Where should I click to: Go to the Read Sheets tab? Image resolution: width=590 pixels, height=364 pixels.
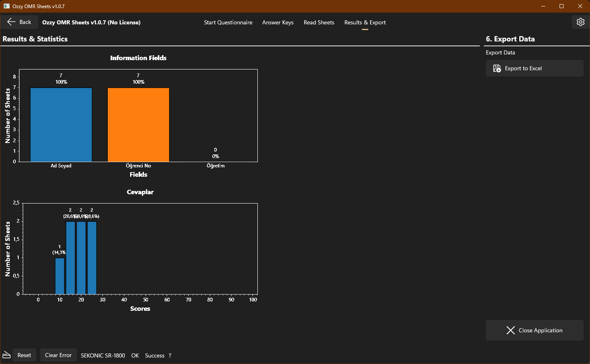(x=319, y=22)
